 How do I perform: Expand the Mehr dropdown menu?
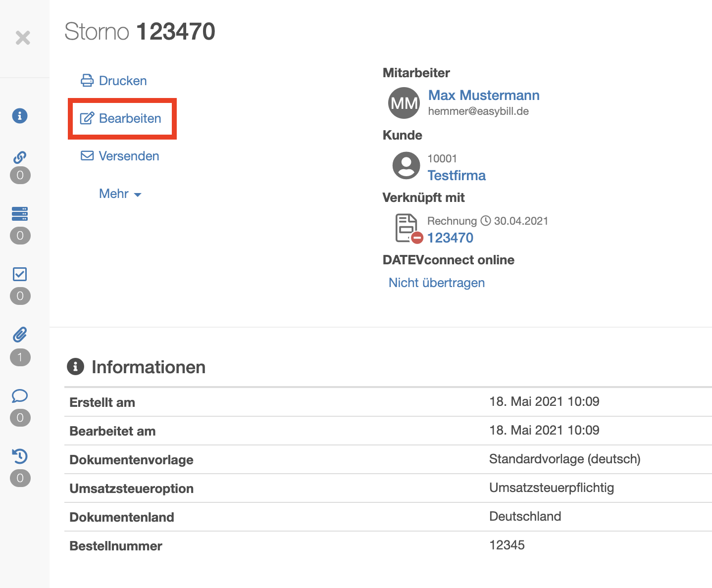coord(120,194)
